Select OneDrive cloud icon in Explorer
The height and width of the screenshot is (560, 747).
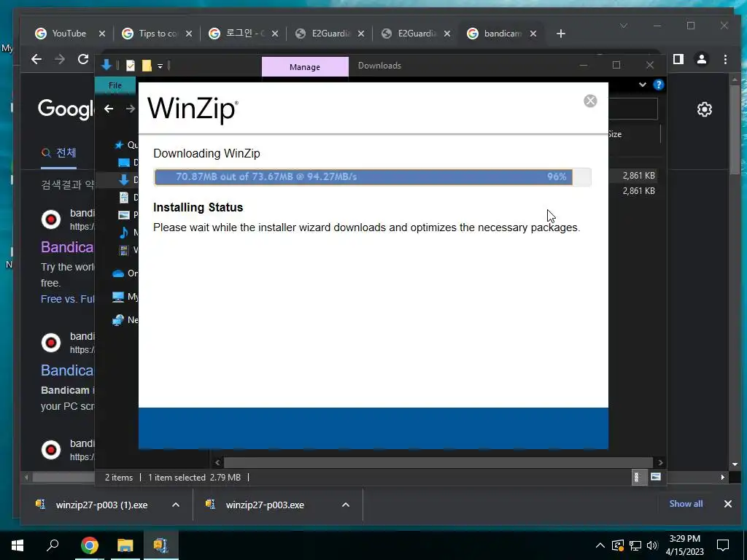[118, 273]
